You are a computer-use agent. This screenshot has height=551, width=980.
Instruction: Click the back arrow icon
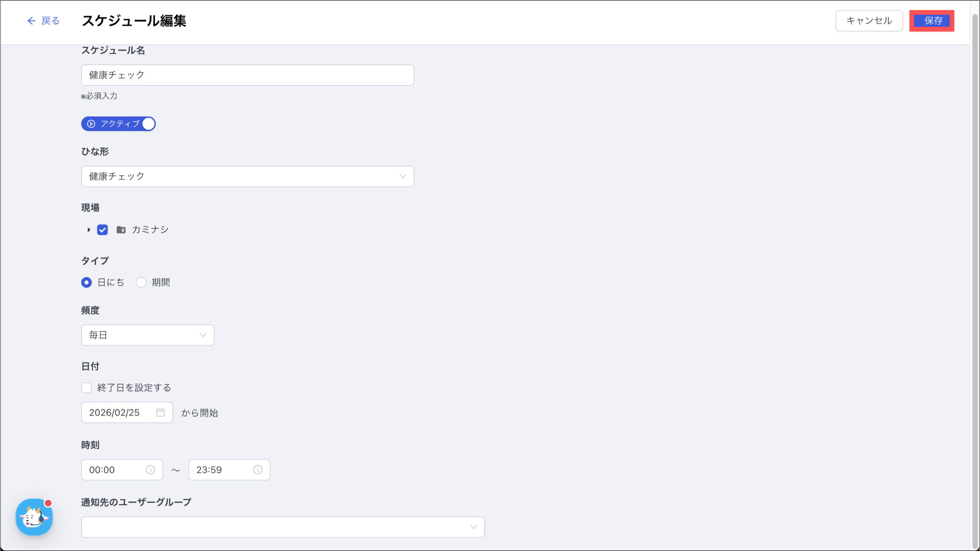[x=31, y=21]
